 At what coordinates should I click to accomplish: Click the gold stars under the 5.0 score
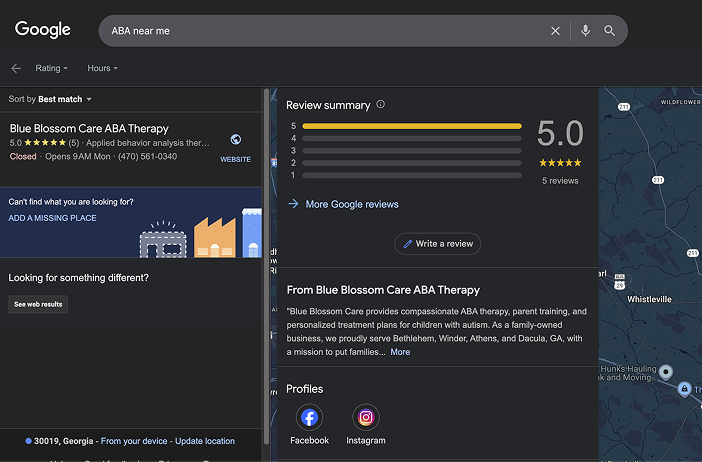click(x=560, y=163)
